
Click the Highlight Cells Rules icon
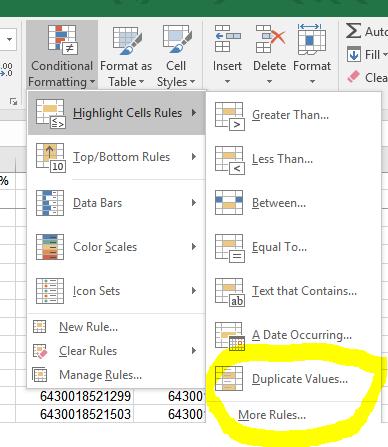(x=50, y=113)
